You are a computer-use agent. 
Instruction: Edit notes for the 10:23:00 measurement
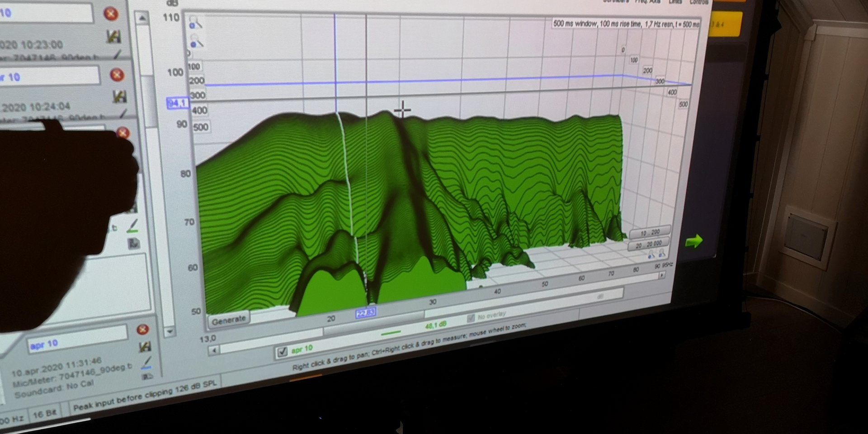click(x=117, y=55)
